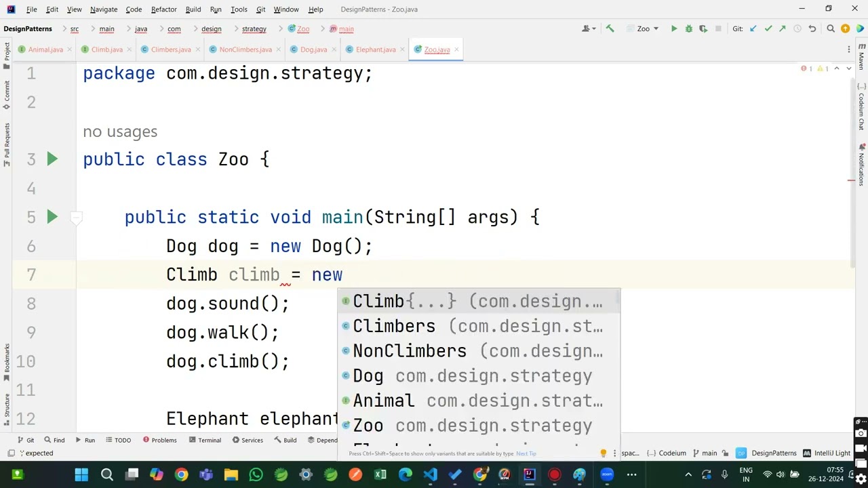Open Refactor menu
The height and width of the screenshot is (488, 868).
point(163,9)
